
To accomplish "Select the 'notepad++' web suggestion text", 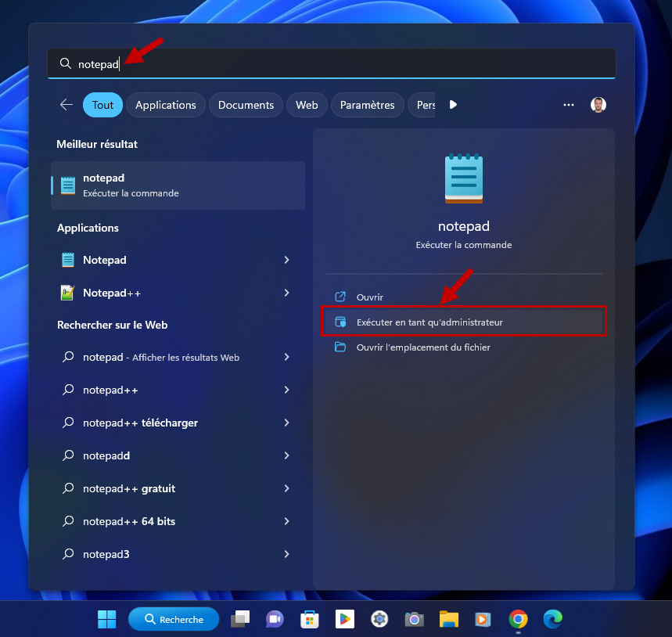I will (110, 390).
